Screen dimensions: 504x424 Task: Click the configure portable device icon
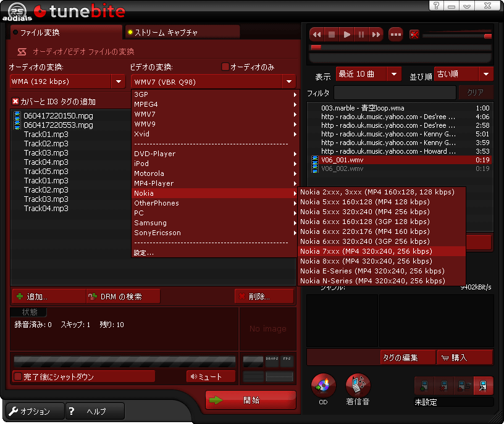pyautogui.click(x=483, y=386)
